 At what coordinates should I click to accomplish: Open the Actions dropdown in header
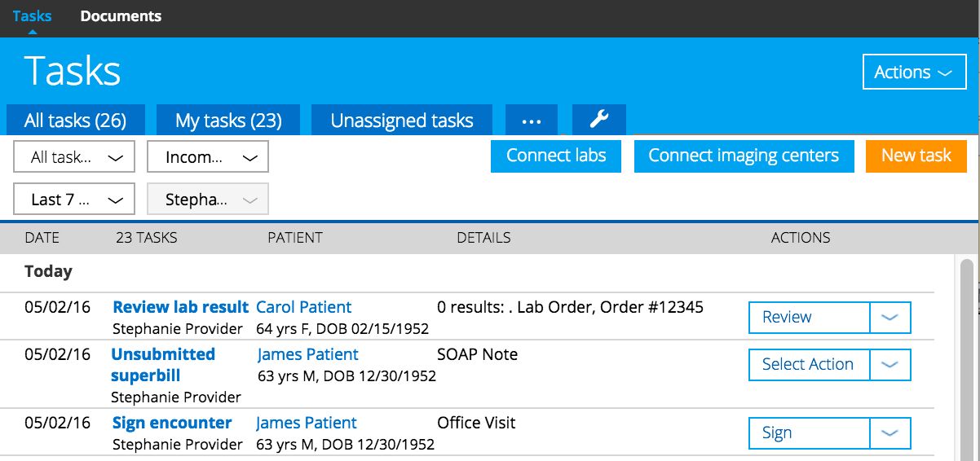[x=913, y=72]
